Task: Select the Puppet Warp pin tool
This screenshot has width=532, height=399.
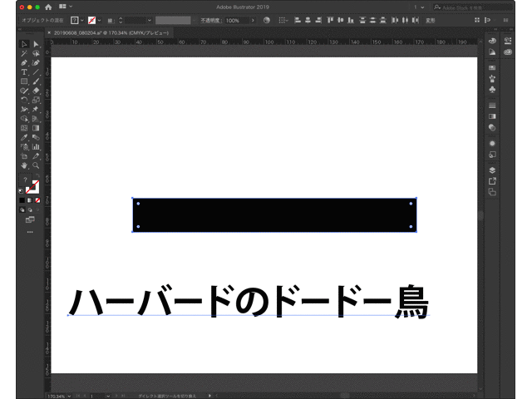Action: (36, 109)
